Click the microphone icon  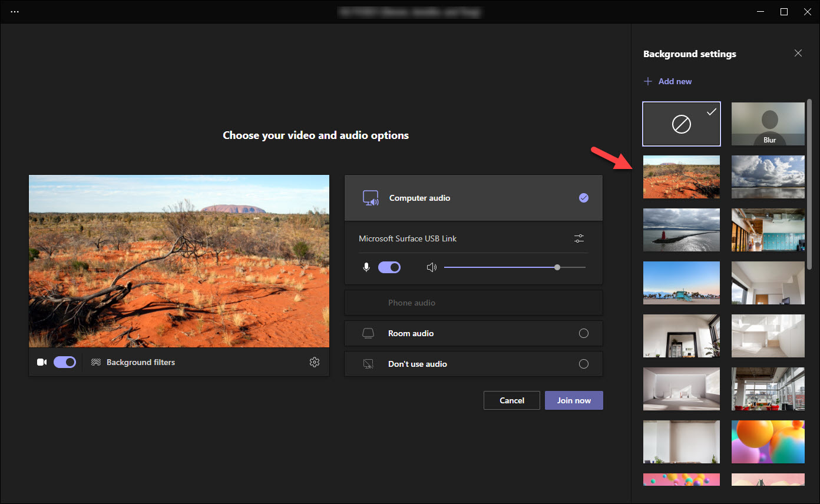tap(366, 267)
